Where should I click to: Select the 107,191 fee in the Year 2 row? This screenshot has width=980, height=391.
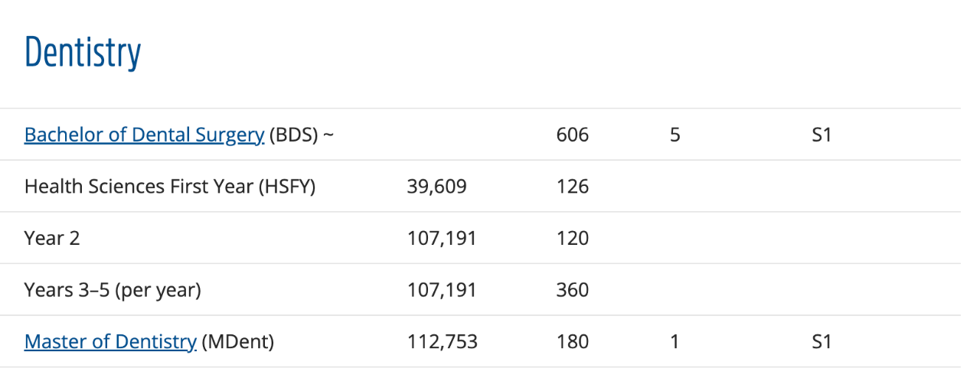tap(442, 238)
